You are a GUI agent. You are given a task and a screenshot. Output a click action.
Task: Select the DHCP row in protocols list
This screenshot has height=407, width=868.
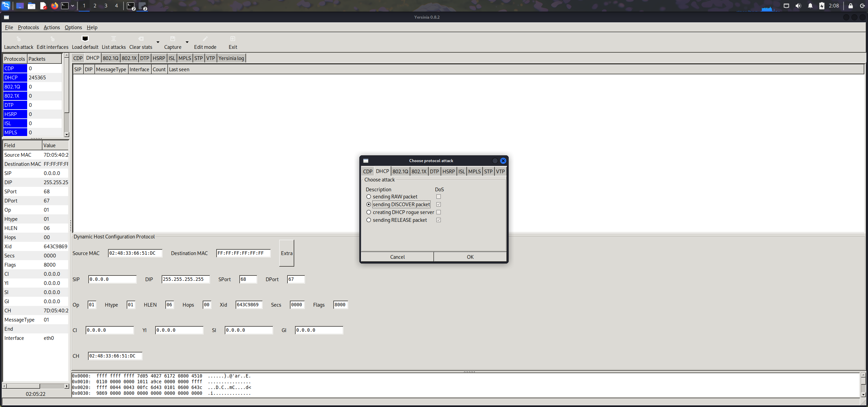[x=33, y=78]
